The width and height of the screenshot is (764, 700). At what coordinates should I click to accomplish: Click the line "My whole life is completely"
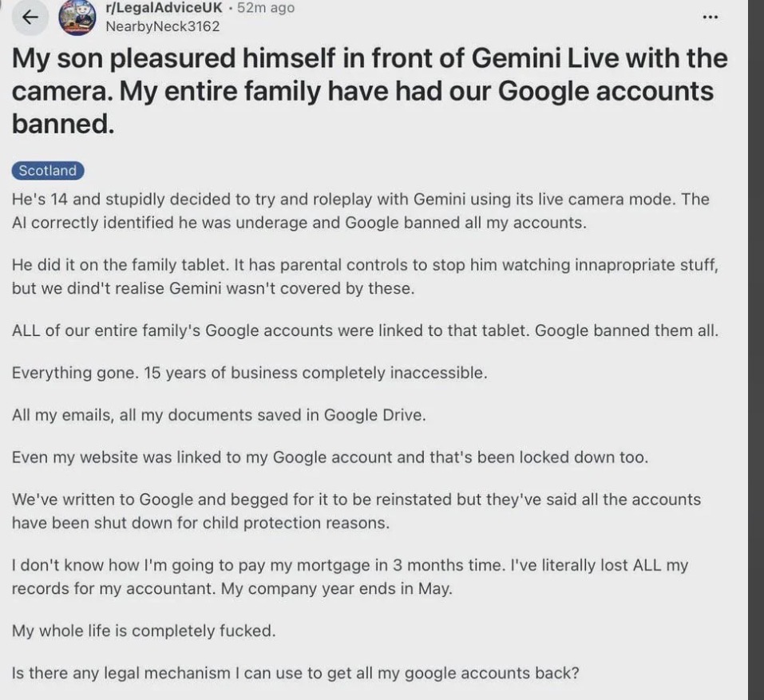(144, 631)
